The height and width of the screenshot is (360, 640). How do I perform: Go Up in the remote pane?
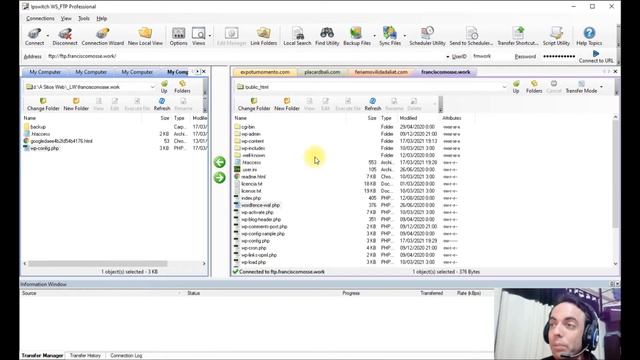tap(516, 87)
